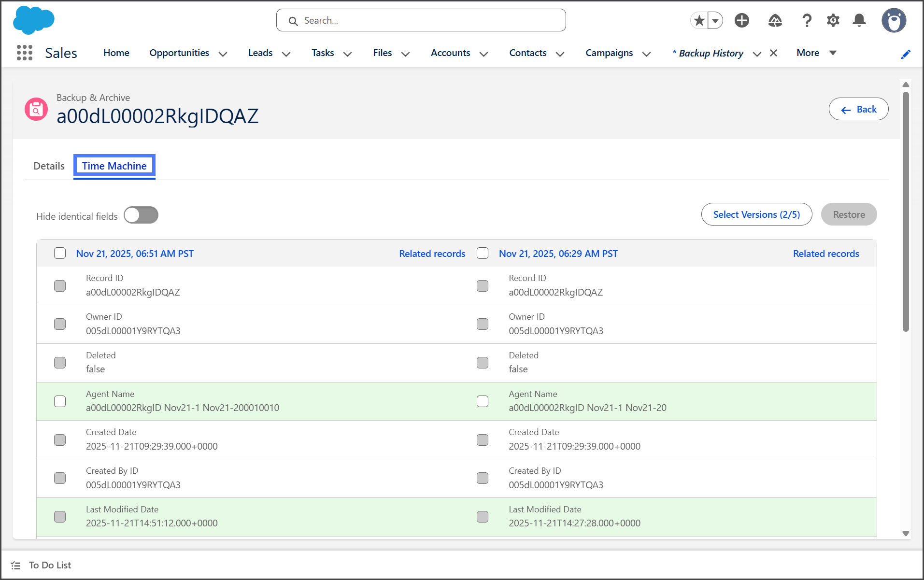Click the Back button
Image resolution: width=924 pixels, height=580 pixels.
coord(858,110)
